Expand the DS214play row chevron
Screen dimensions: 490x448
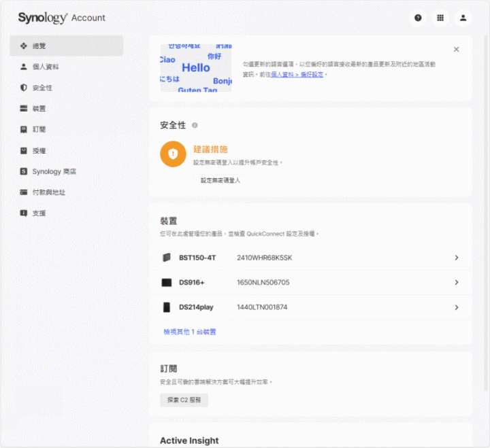pos(457,307)
